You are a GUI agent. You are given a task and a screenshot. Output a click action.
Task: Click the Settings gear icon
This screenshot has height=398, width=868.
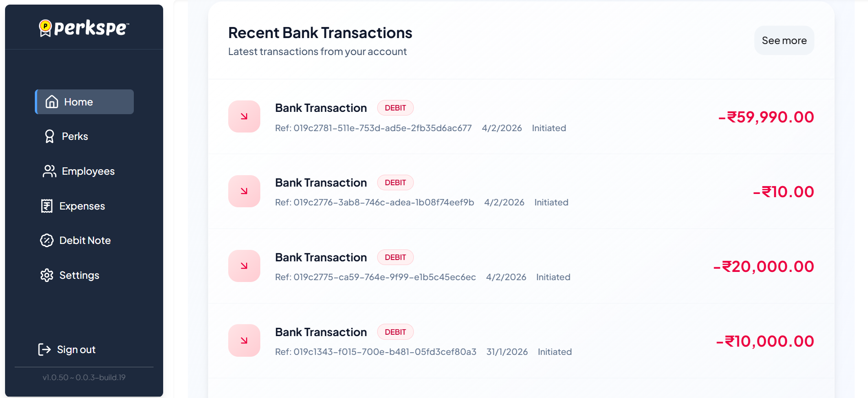47,275
